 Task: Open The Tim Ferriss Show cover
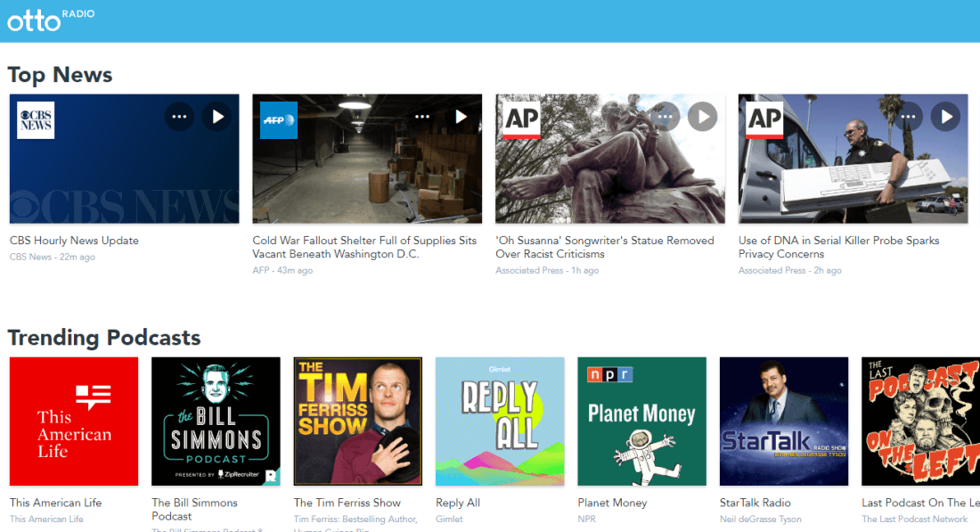(357, 422)
